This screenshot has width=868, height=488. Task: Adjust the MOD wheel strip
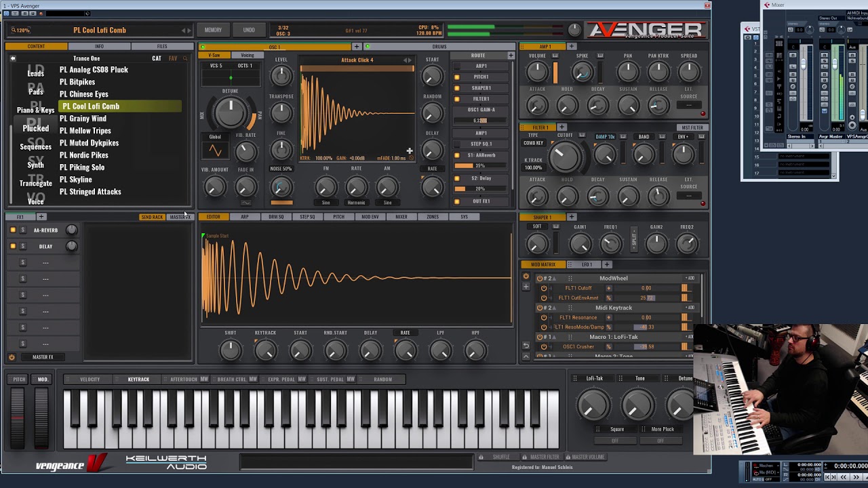click(41, 418)
